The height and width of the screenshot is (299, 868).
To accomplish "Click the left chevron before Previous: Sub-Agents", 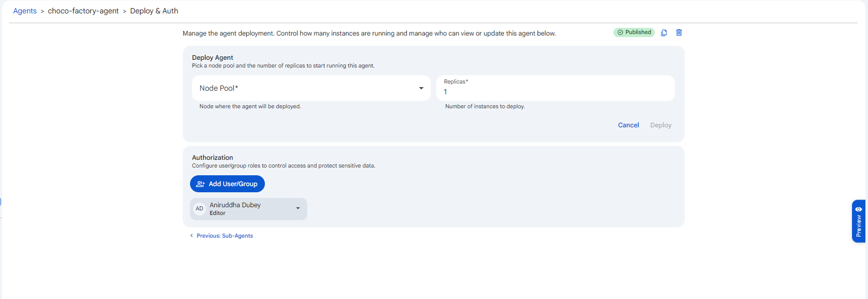I will (192, 236).
